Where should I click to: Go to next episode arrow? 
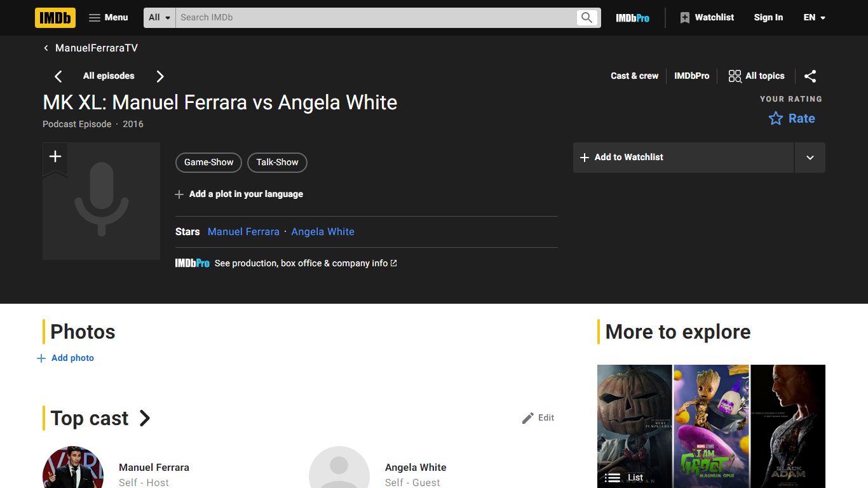coord(160,76)
